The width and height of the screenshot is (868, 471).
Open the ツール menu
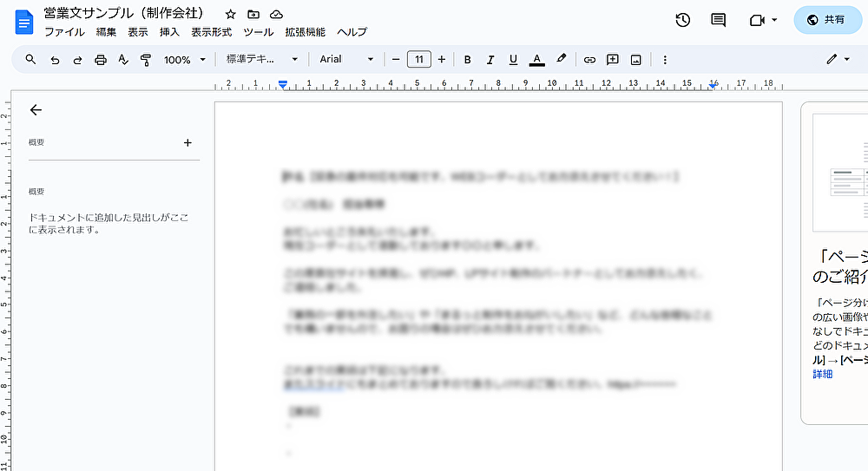pyautogui.click(x=259, y=32)
